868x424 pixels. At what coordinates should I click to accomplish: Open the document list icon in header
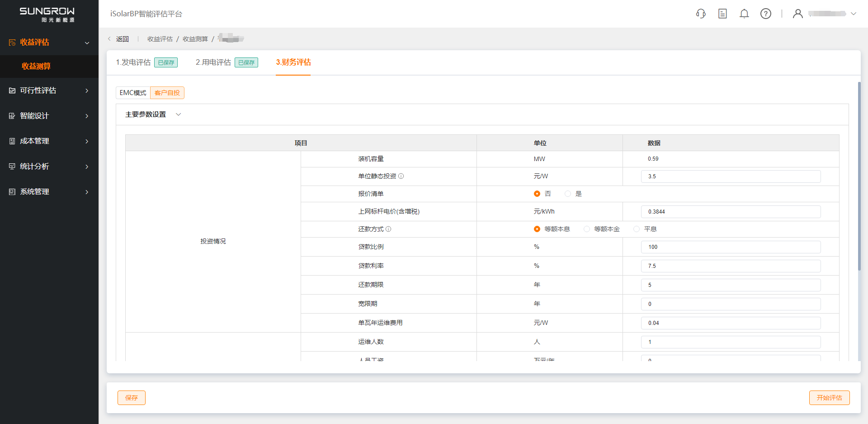722,14
